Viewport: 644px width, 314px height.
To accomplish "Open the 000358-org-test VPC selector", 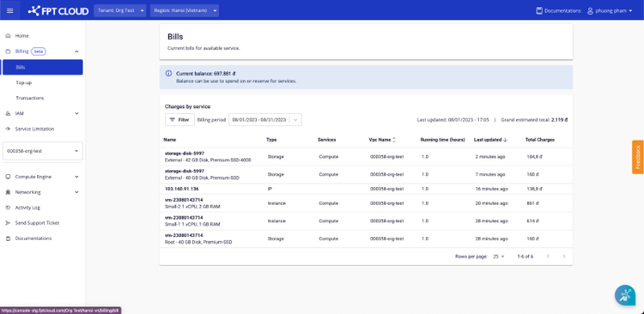I will (43, 151).
